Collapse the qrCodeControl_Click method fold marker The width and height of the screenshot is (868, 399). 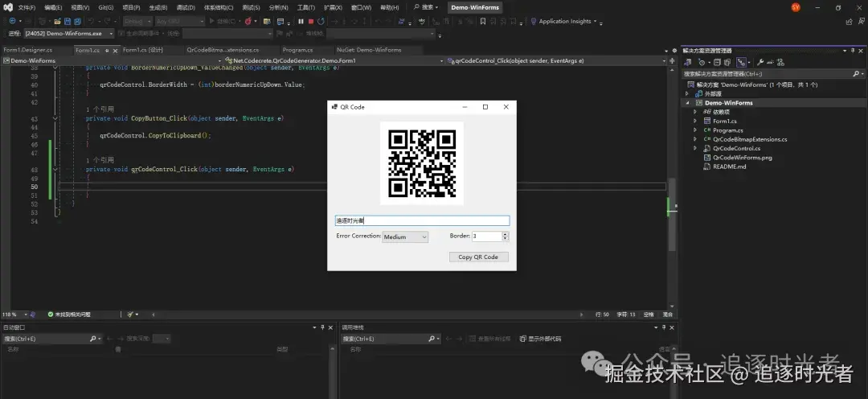[x=55, y=169]
